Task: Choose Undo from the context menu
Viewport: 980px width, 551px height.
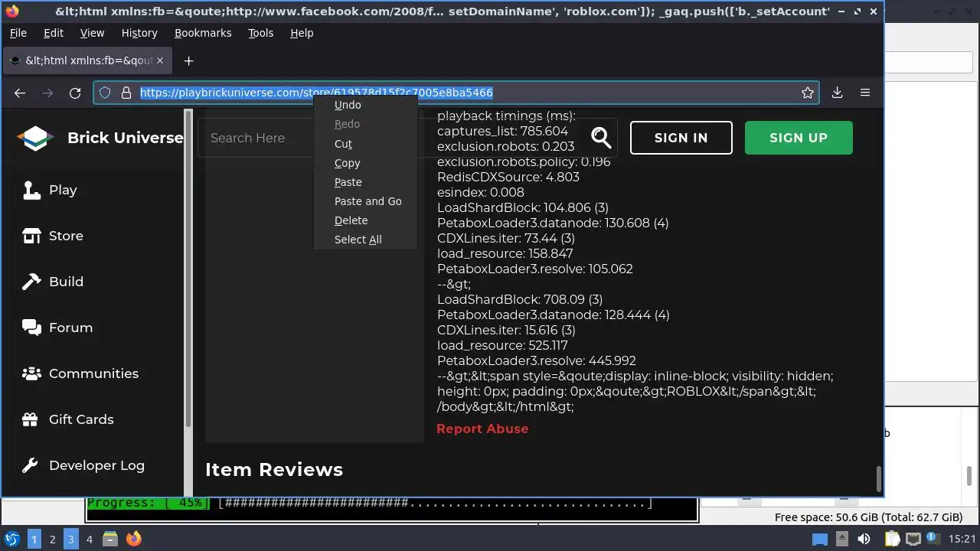Action: (365, 105)
